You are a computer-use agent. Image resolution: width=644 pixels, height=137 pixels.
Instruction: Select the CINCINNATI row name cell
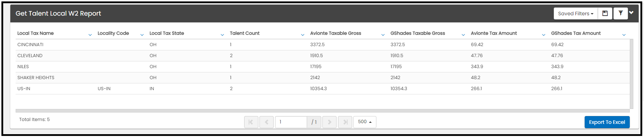(31, 45)
